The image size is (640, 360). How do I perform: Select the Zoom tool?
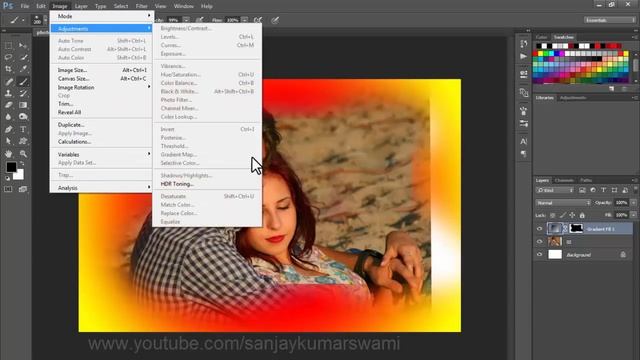point(23,154)
